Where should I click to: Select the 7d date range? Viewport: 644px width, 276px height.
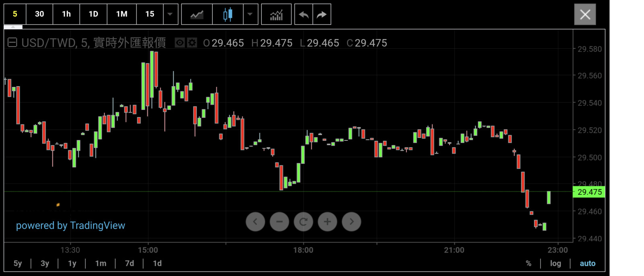coord(129,264)
